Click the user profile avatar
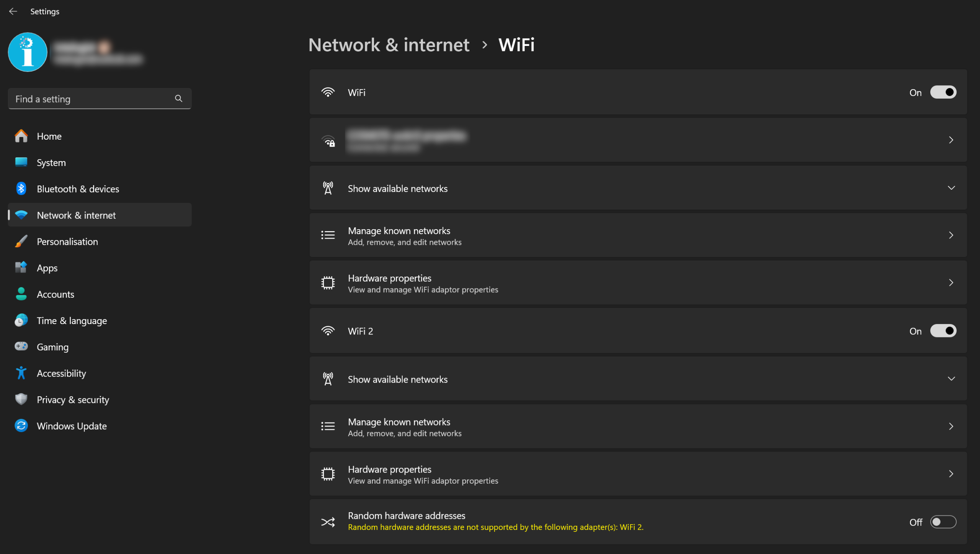 (x=28, y=52)
